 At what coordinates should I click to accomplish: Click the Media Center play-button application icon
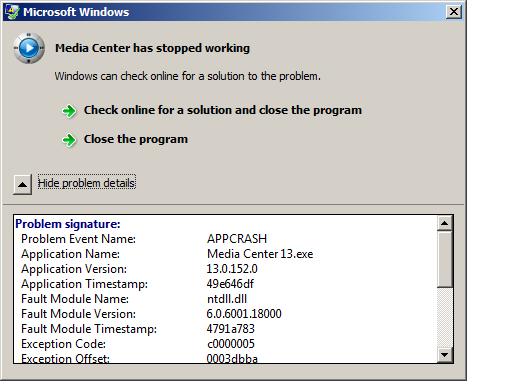pyautogui.click(x=29, y=48)
